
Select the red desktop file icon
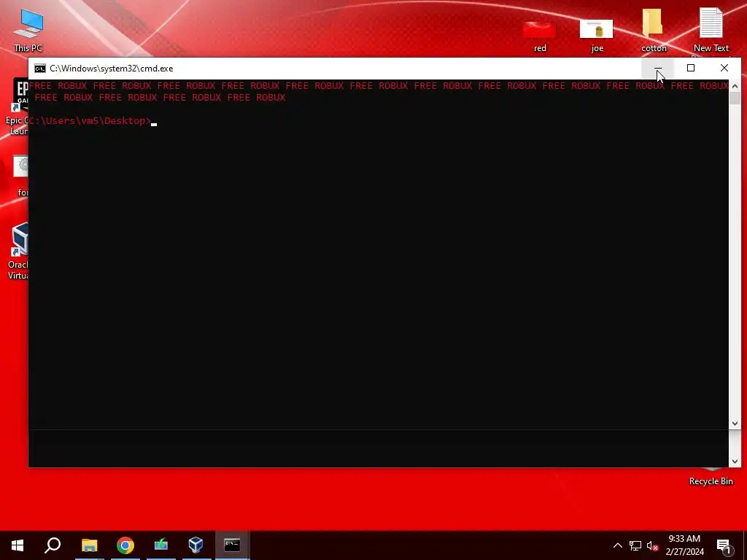pos(540,36)
